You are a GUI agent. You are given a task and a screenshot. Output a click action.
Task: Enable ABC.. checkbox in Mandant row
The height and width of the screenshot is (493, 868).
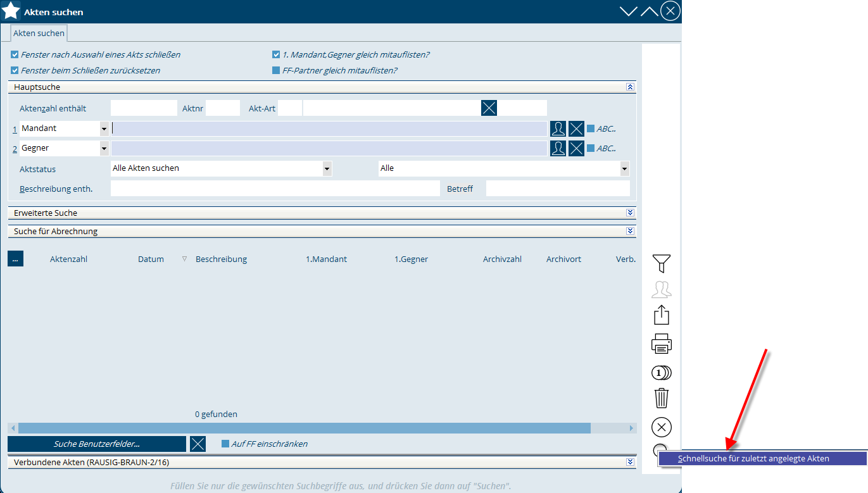(591, 128)
